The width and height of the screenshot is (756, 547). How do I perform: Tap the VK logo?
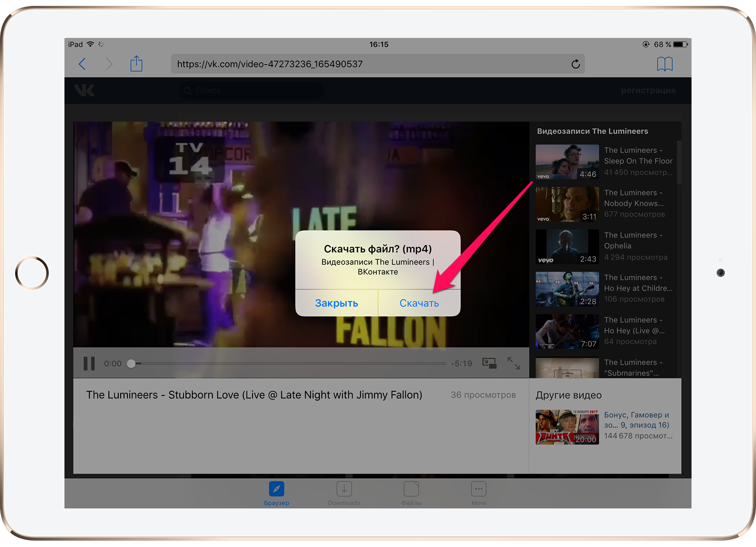click(84, 90)
